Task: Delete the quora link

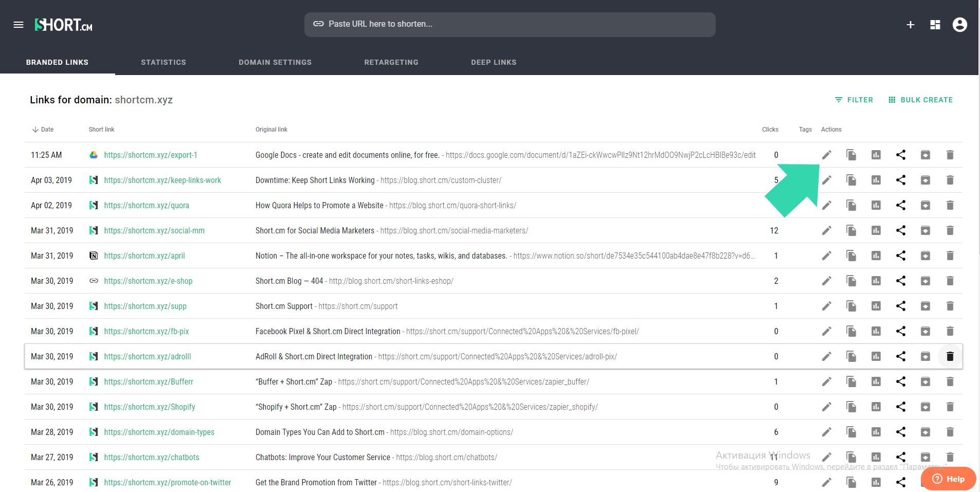Action: point(950,205)
